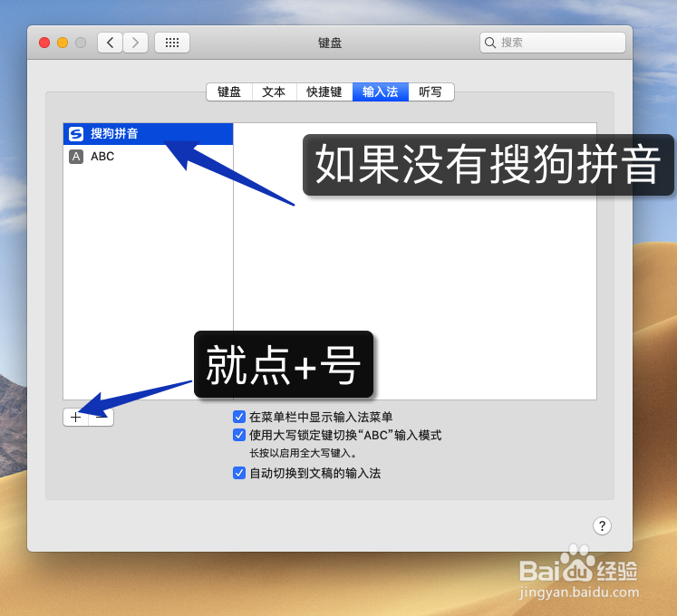Minimize the Keyboard preferences window
Viewport: 677px width, 616px height.
point(63,43)
